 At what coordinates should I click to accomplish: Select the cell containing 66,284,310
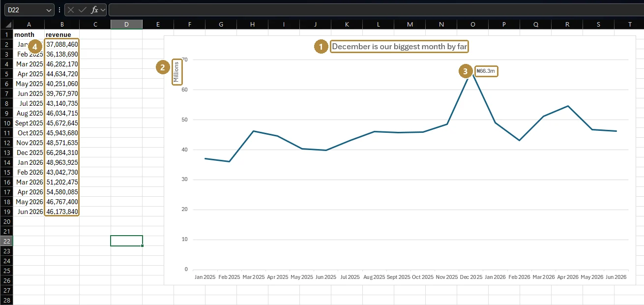pyautogui.click(x=62, y=152)
